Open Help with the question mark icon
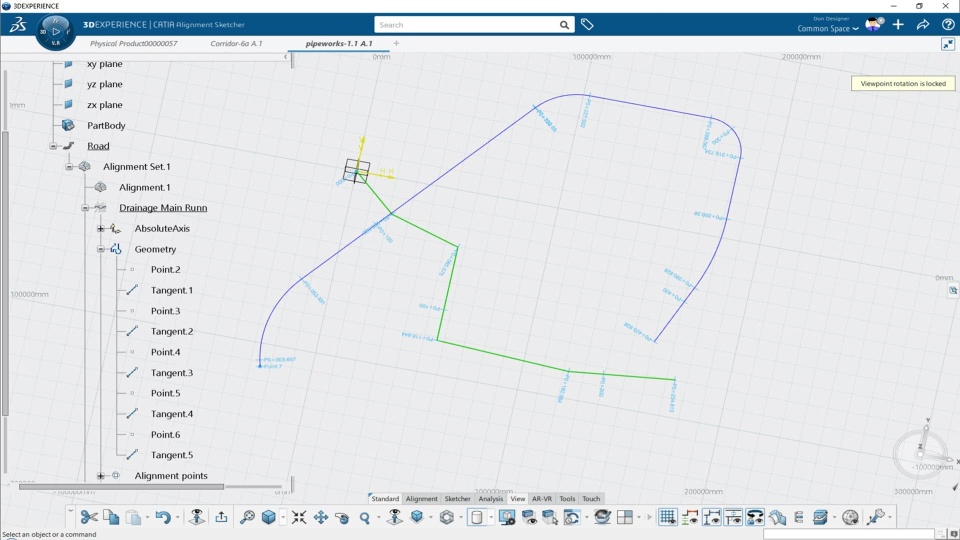This screenshot has width=960, height=540. coord(948,24)
